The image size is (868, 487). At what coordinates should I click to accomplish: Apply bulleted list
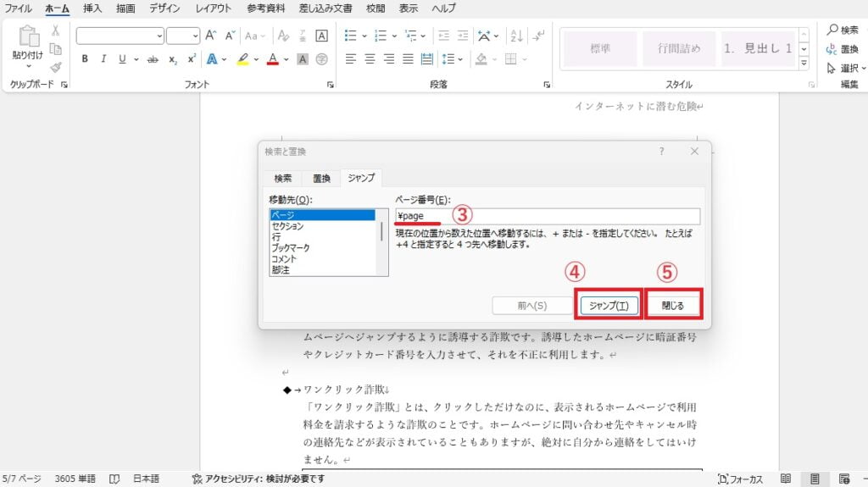point(350,36)
